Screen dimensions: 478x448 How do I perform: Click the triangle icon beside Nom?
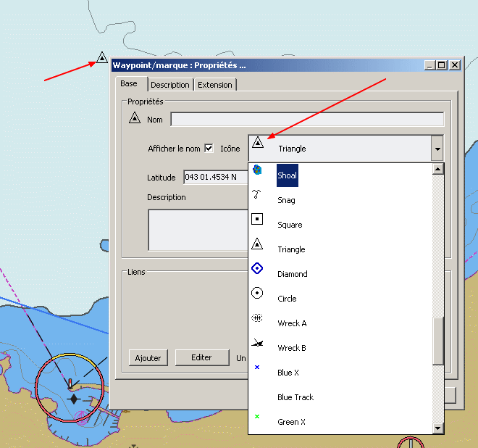point(135,117)
